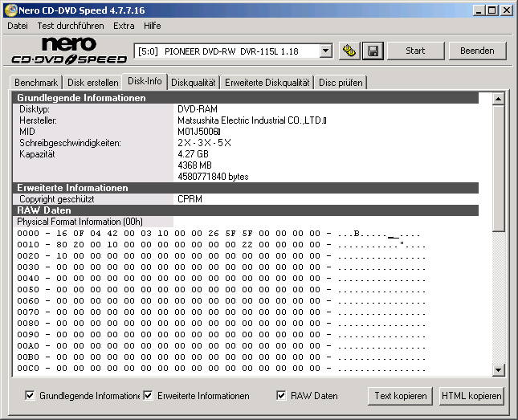Image resolution: width=518 pixels, height=420 pixels.
Task: Switch to the Diskqualität tab
Action: click(x=194, y=82)
